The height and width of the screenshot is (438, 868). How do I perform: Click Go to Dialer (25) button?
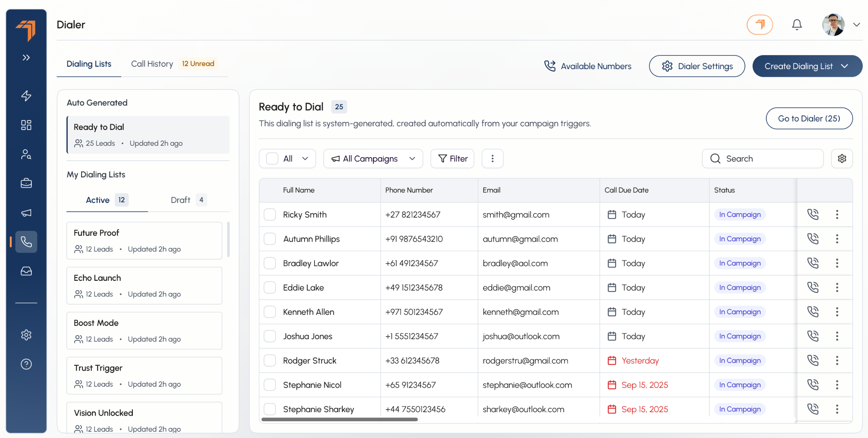[809, 118]
